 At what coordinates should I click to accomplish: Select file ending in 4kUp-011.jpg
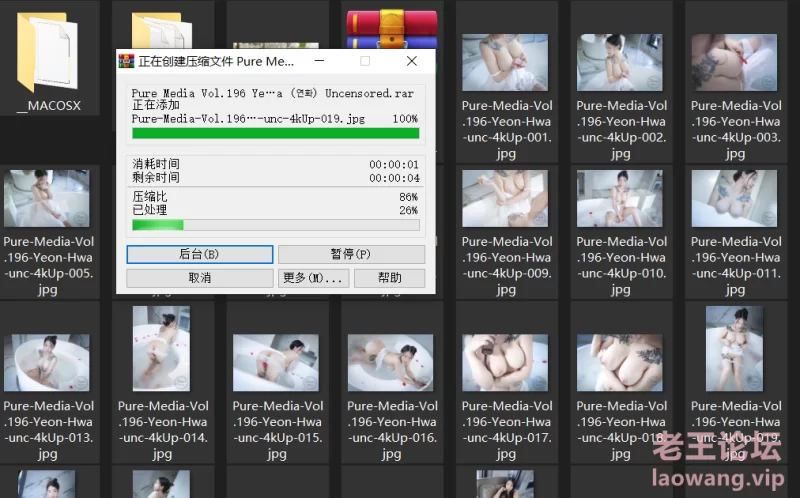[734, 200]
